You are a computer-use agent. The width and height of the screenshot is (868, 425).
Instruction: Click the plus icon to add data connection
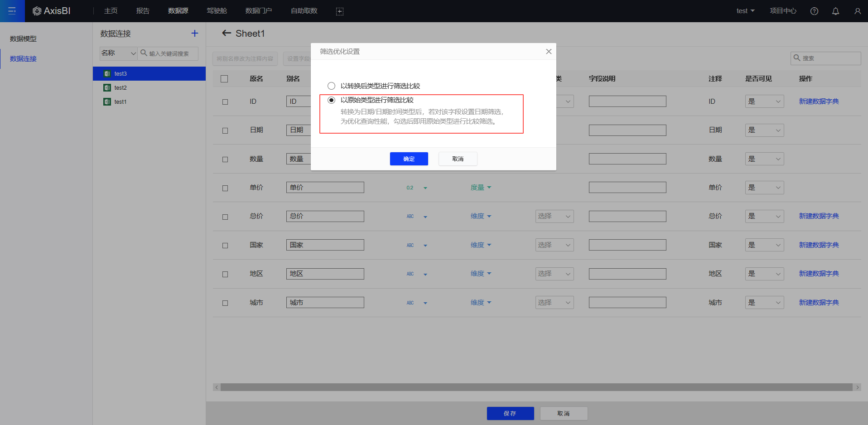pos(195,34)
